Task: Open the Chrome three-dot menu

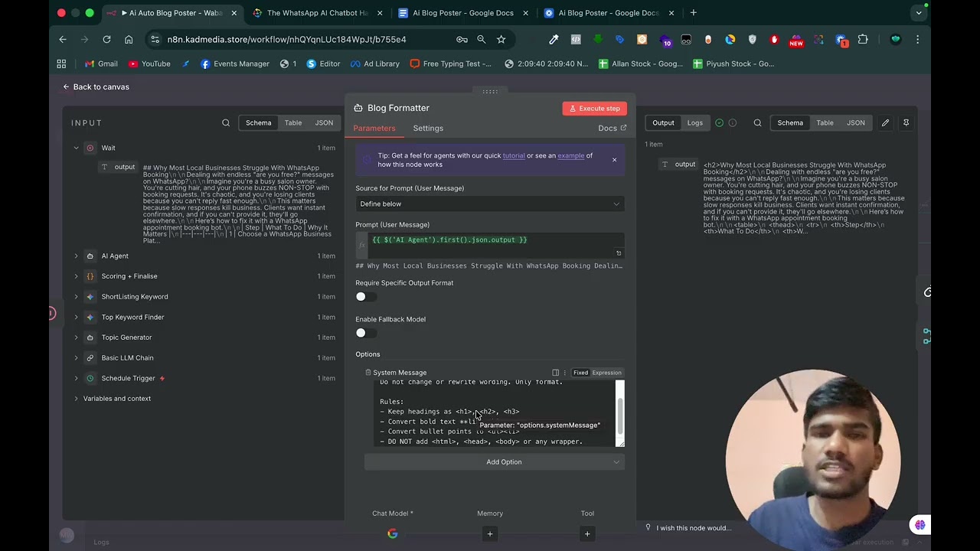Action: 917,39
